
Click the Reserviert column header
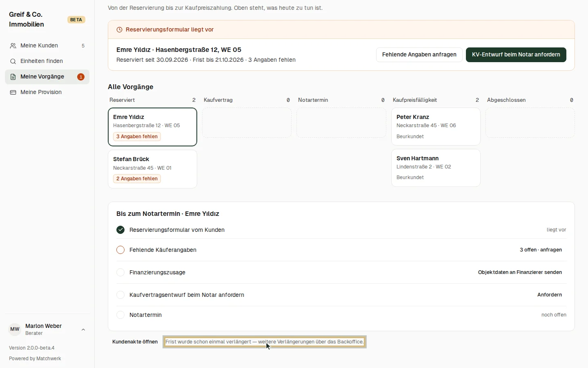(122, 100)
